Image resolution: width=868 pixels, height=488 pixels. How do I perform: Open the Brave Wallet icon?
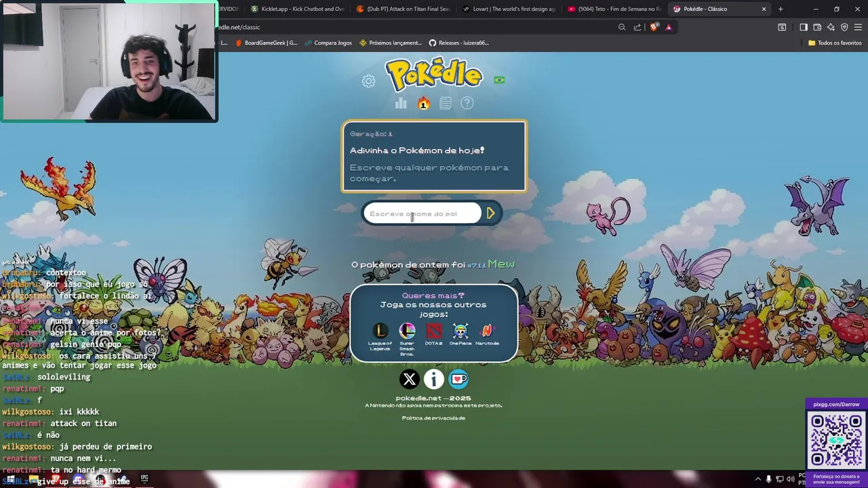click(x=817, y=27)
